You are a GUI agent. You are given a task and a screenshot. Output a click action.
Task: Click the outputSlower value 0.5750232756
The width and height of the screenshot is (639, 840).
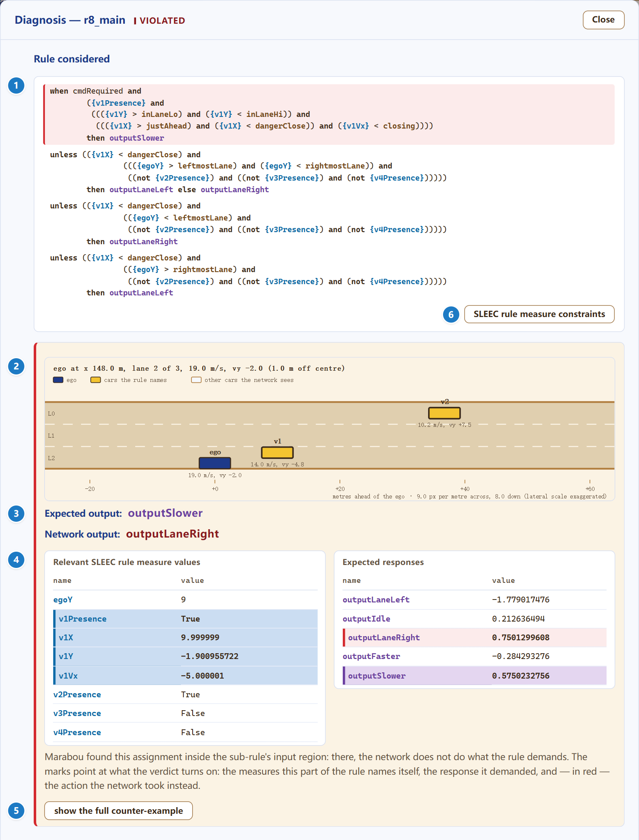[x=521, y=676]
